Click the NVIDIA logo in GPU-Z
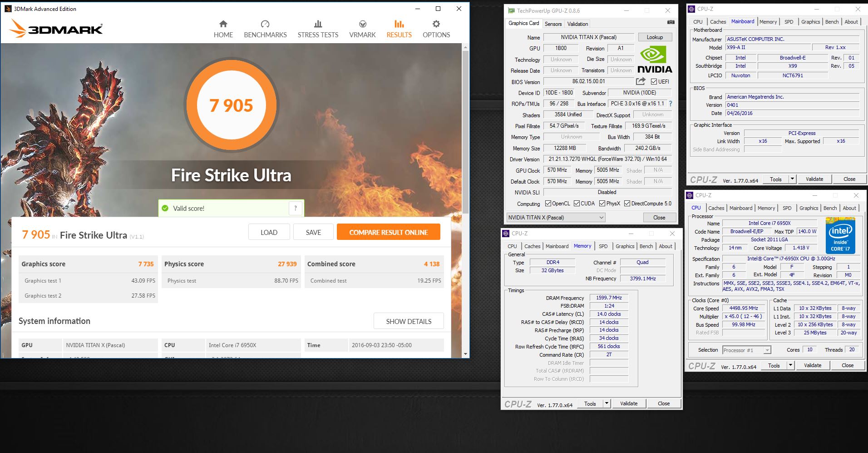The image size is (868, 453). (654, 60)
